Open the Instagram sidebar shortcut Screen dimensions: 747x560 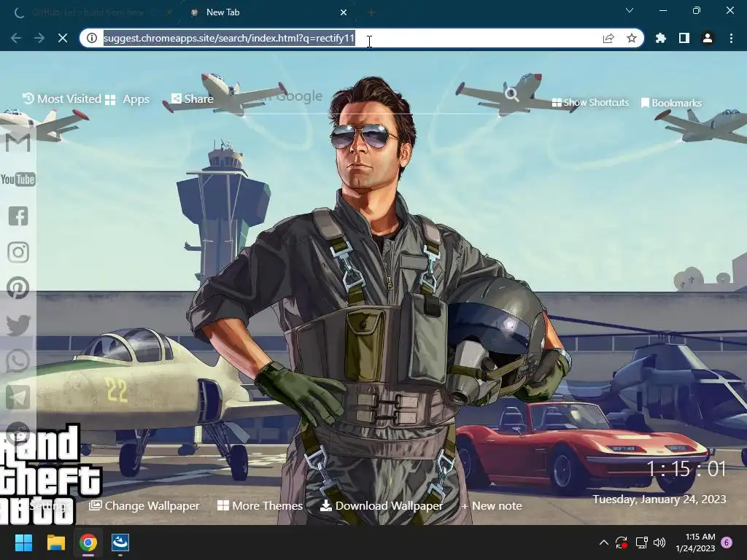point(18,252)
